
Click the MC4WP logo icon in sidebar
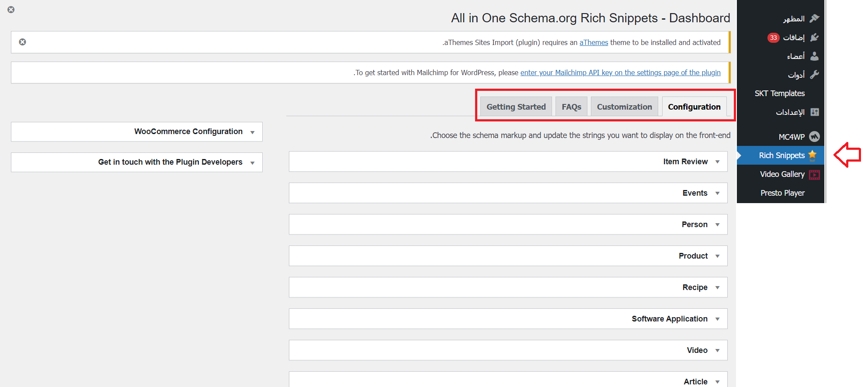[x=814, y=137]
